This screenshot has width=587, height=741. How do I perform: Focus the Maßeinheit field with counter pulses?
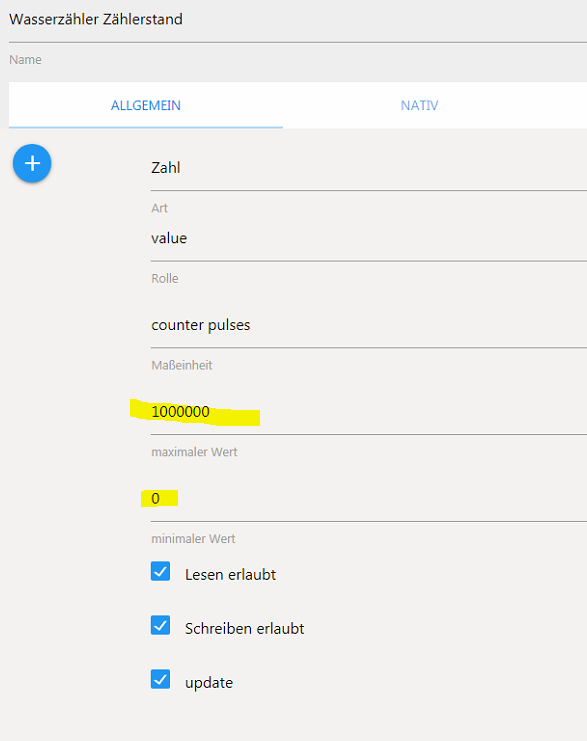tap(369, 326)
